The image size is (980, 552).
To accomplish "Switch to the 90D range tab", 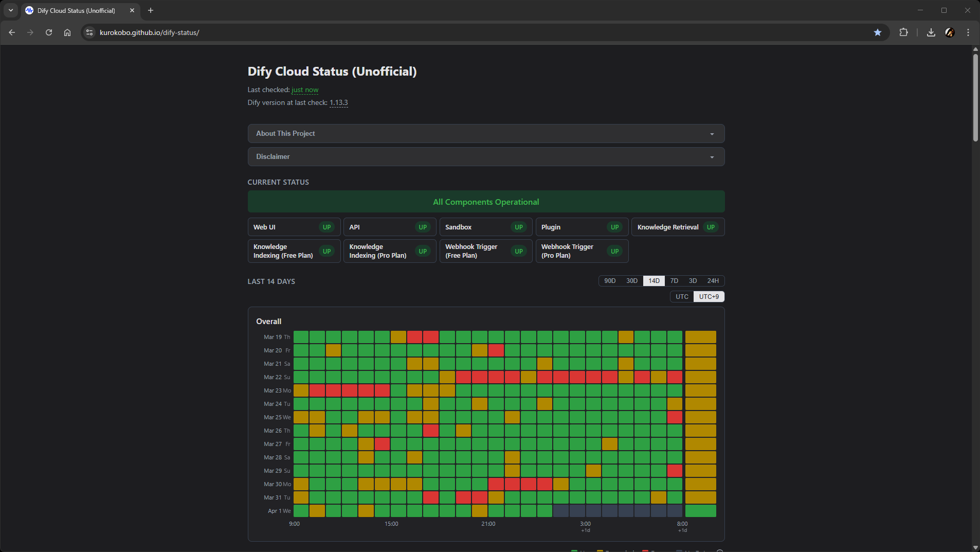I will pyautogui.click(x=610, y=281).
